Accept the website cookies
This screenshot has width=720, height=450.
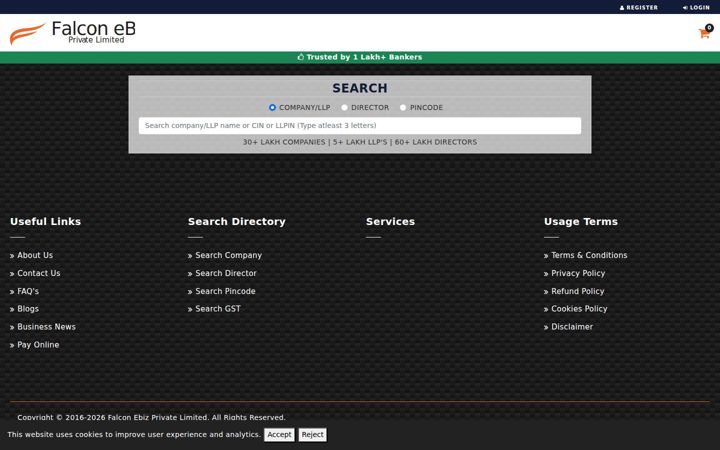pyautogui.click(x=279, y=435)
